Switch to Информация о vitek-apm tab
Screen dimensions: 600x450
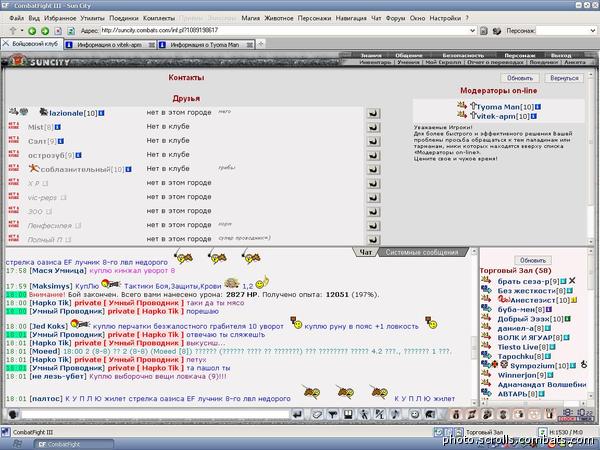coord(109,45)
